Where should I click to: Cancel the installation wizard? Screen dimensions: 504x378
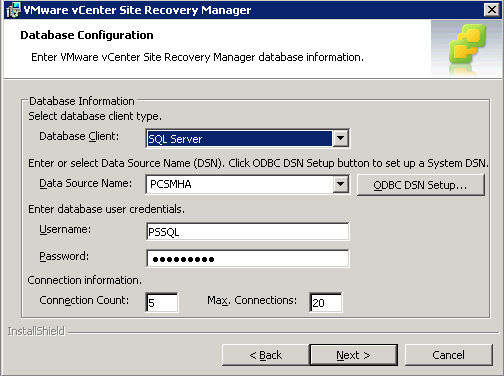point(448,355)
